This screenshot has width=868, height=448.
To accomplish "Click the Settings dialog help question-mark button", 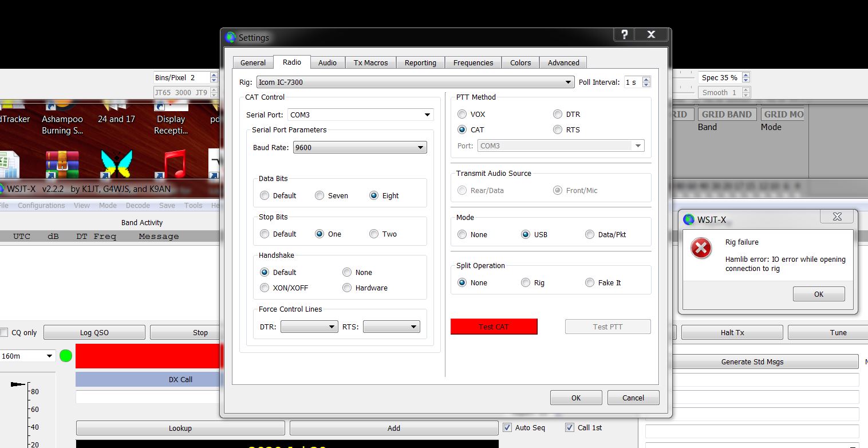I will click(x=624, y=34).
